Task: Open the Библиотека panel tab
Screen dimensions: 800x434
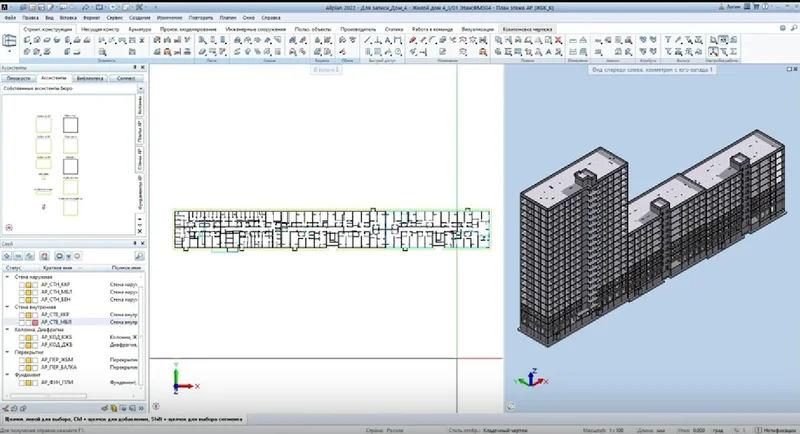Action: [88, 76]
